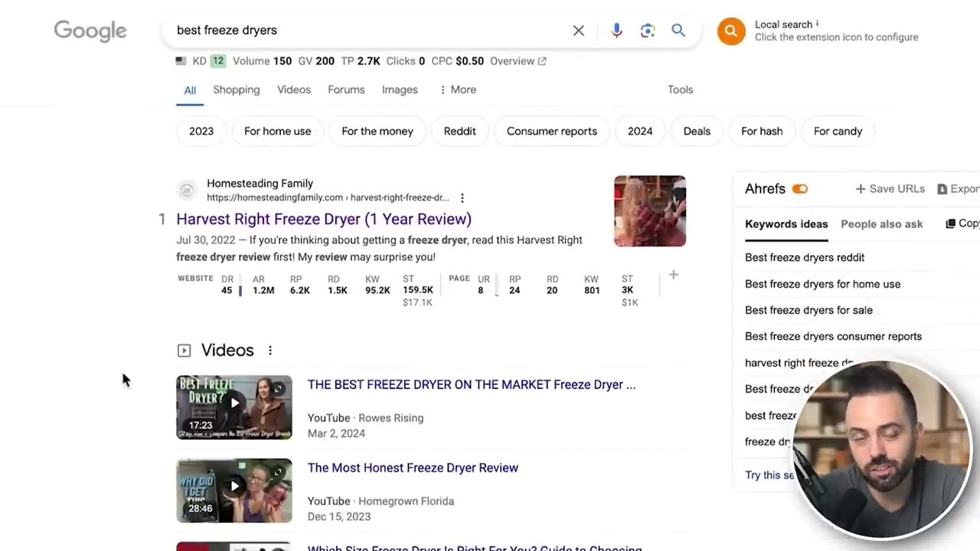Click the US flag icon next to KD
Image resolution: width=980 pixels, height=551 pixels.
(x=181, y=61)
